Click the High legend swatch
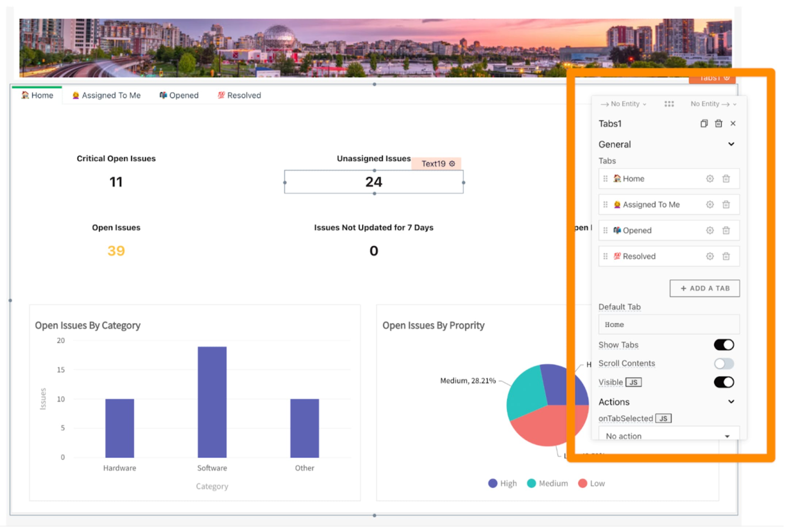Viewport: 792px width, 532px height. pyautogui.click(x=493, y=483)
